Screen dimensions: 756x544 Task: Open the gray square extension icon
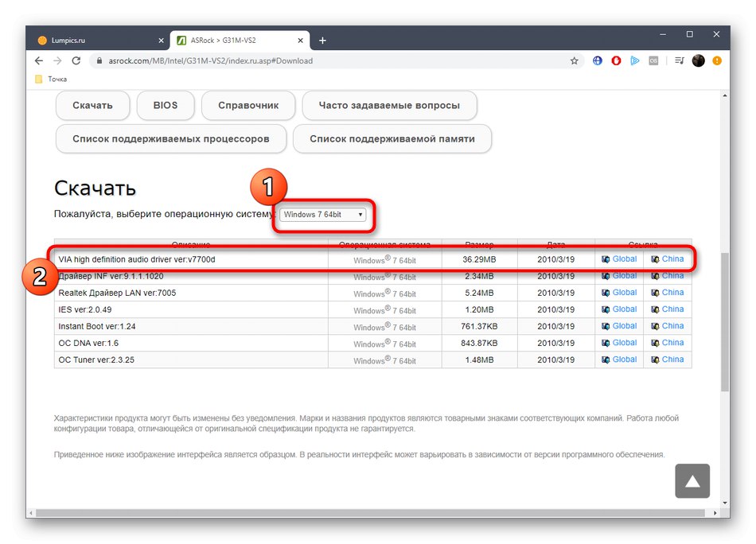tap(653, 60)
